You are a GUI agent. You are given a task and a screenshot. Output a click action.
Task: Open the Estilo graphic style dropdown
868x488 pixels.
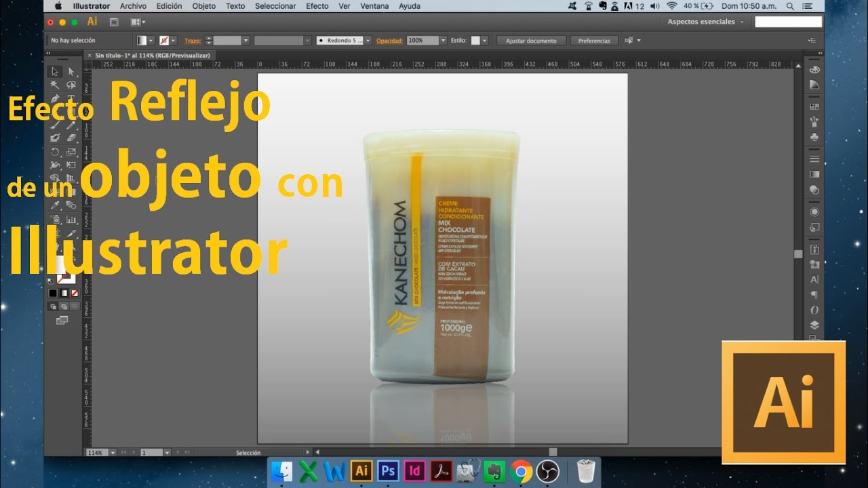tap(484, 41)
